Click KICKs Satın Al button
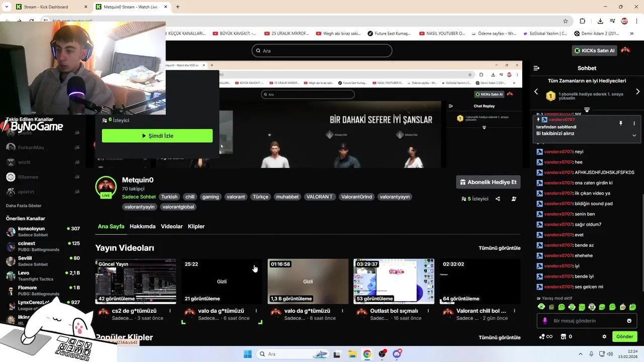 pyautogui.click(x=595, y=50)
